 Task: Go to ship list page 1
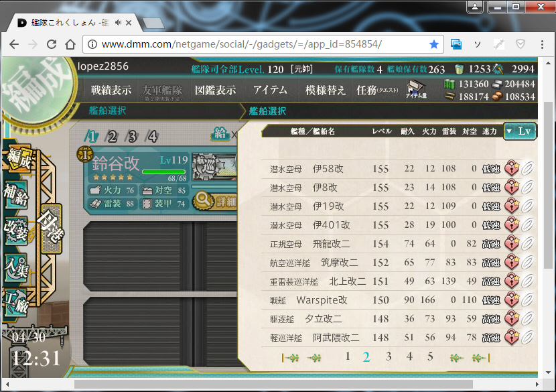(348, 356)
